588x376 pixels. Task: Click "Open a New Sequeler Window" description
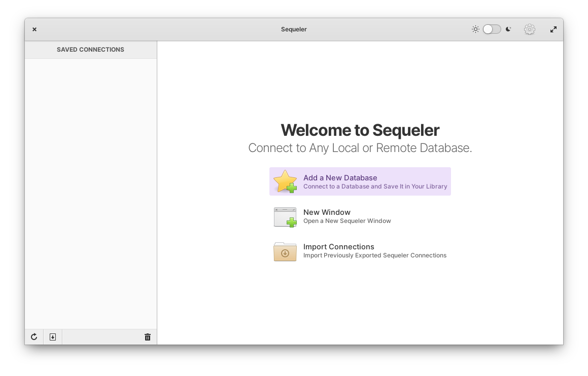(347, 221)
